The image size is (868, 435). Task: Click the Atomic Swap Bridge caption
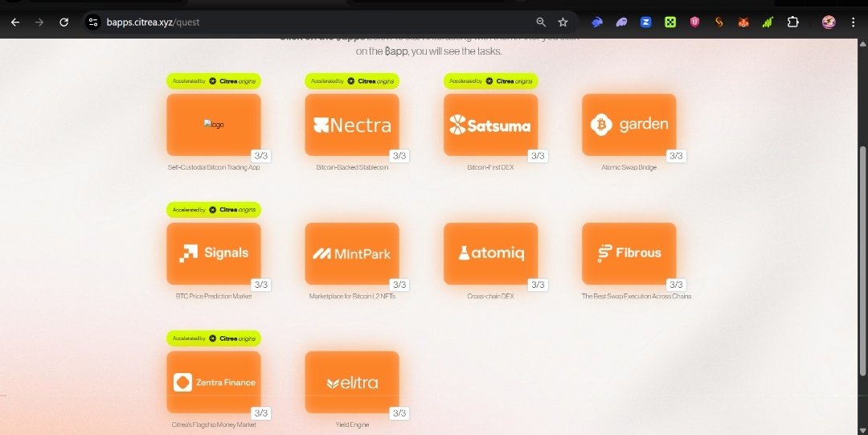pyautogui.click(x=628, y=167)
